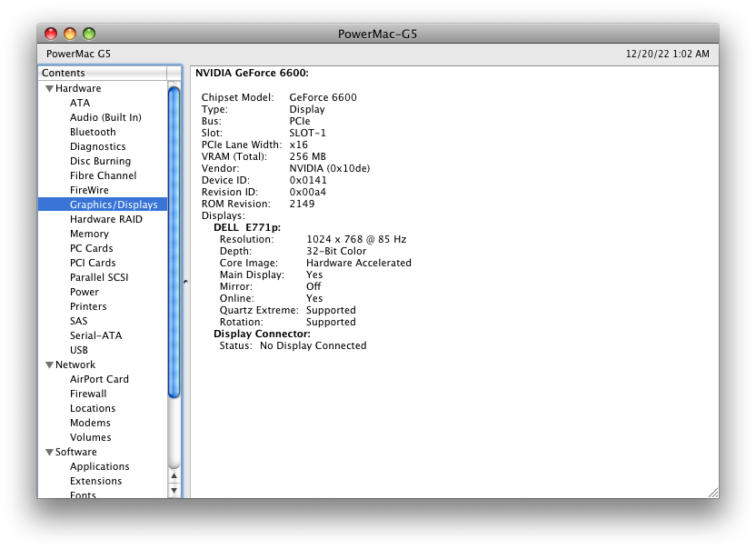Click the scrollbar down arrow
Viewport: 756px width, 549px height.
(x=174, y=491)
